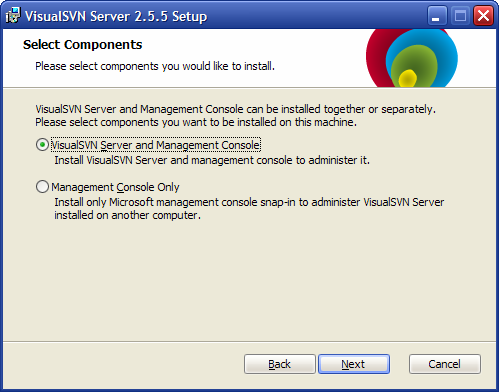Click the 'Management Console Only' option label
The height and width of the screenshot is (392, 499).
click(115, 187)
